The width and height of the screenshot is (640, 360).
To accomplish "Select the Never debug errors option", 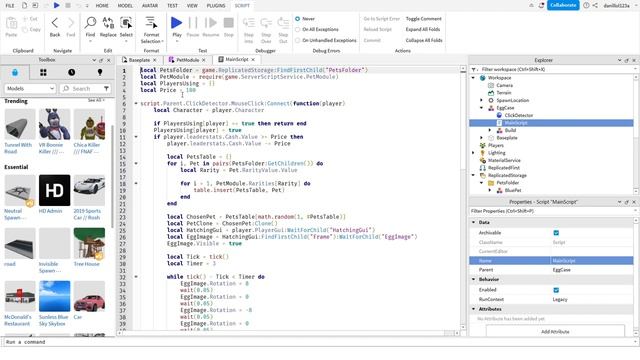I will point(298,19).
